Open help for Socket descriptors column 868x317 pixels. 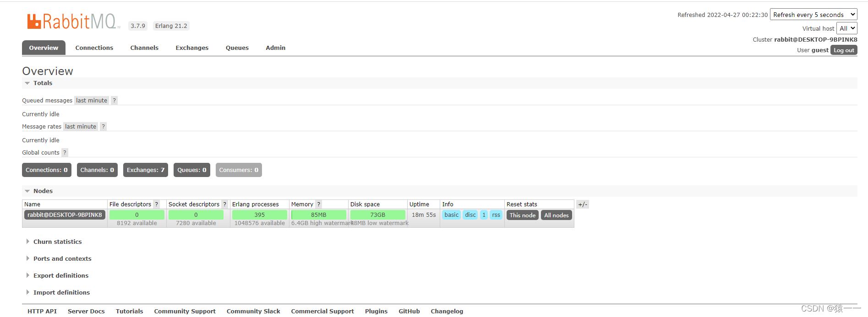point(224,204)
